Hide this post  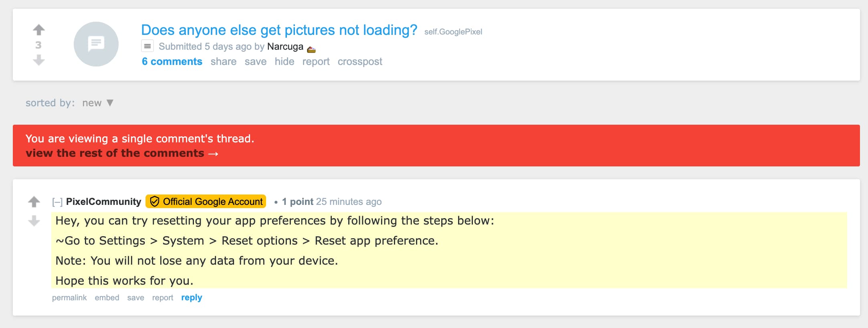click(284, 62)
